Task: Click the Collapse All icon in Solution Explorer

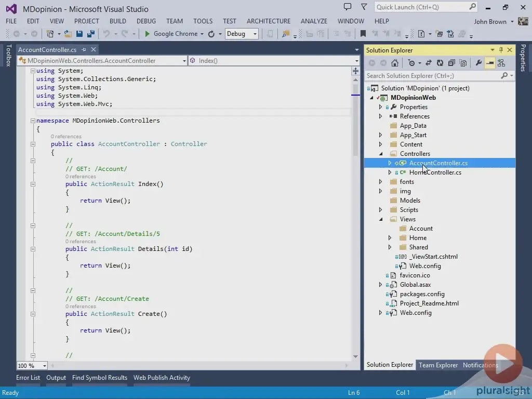Action: click(451, 63)
